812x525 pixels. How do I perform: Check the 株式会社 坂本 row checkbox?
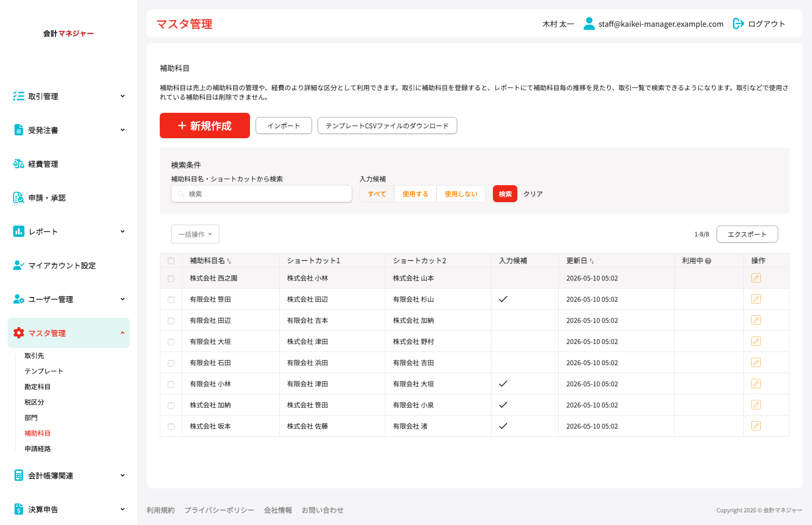click(x=171, y=427)
